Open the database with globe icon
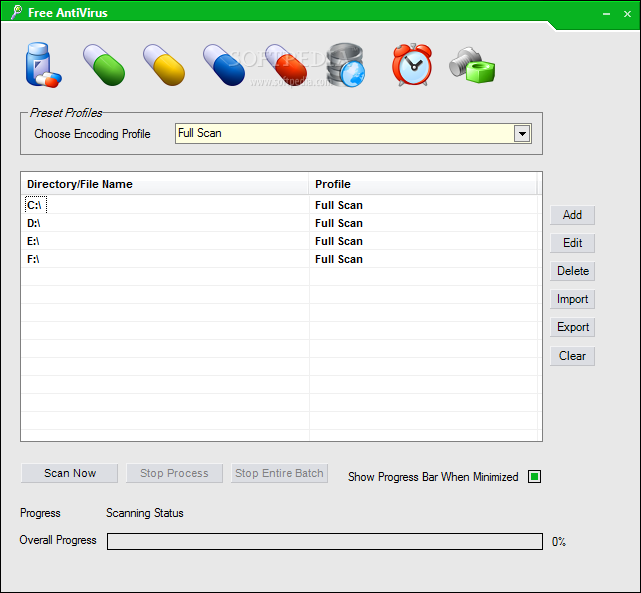The image size is (641, 593). point(346,65)
